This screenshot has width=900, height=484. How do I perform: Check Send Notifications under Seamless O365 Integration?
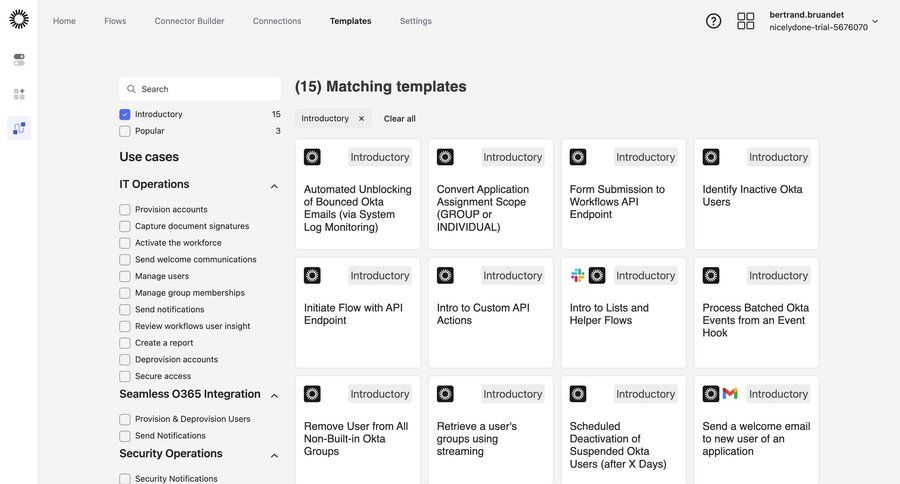(125, 436)
